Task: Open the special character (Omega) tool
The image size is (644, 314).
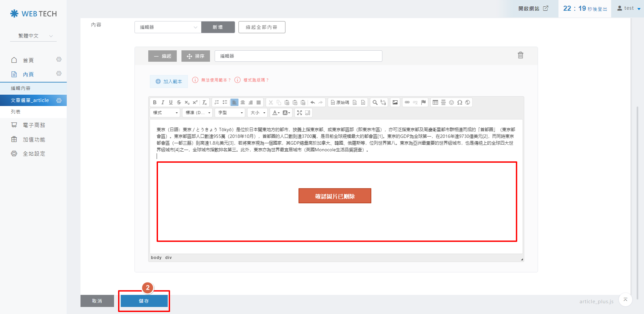Action: click(x=460, y=102)
